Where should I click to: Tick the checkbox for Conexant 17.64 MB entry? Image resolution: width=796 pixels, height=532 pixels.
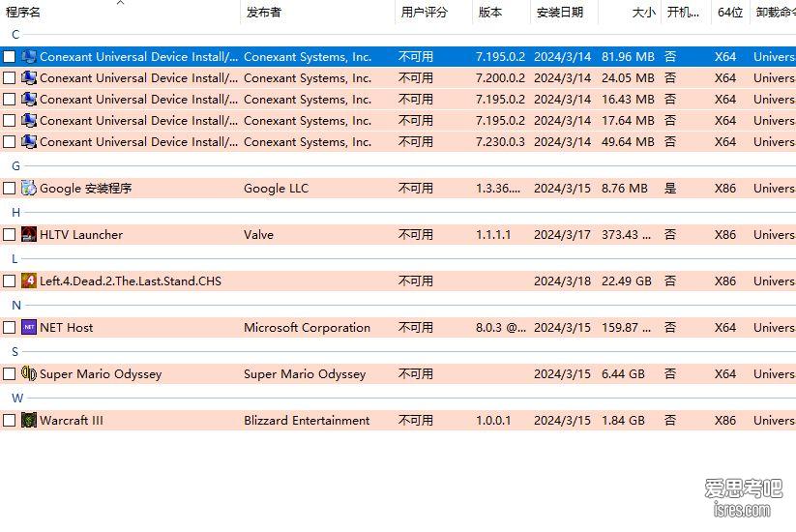tap(9, 121)
